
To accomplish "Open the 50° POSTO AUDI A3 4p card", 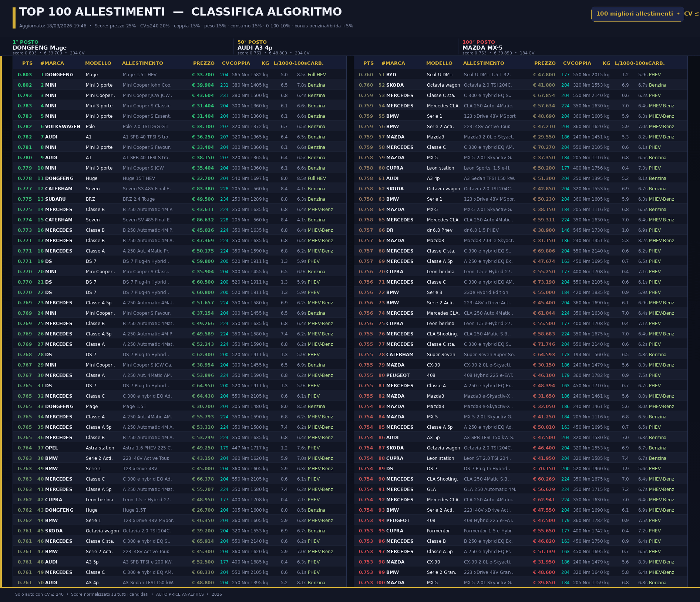I will (273, 47).
